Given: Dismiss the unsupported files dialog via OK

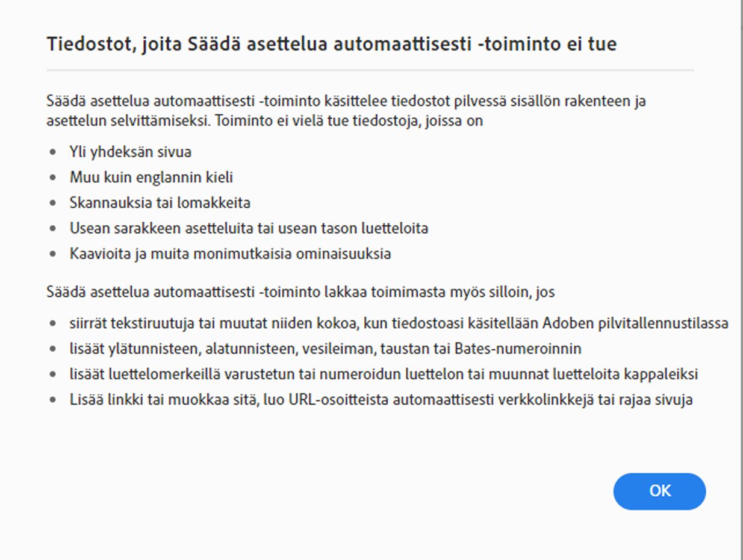Looking at the screenshot, I should coord(660,491).
